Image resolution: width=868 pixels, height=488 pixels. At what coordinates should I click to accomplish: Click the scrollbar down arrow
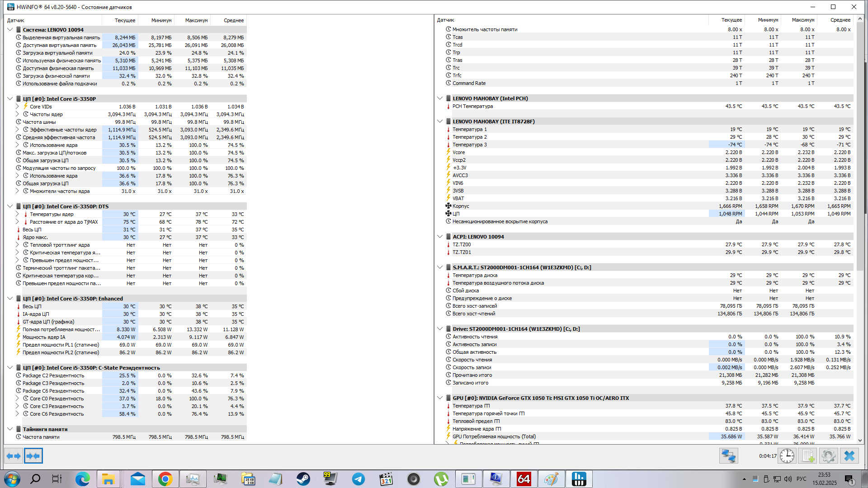click(860, 441)
